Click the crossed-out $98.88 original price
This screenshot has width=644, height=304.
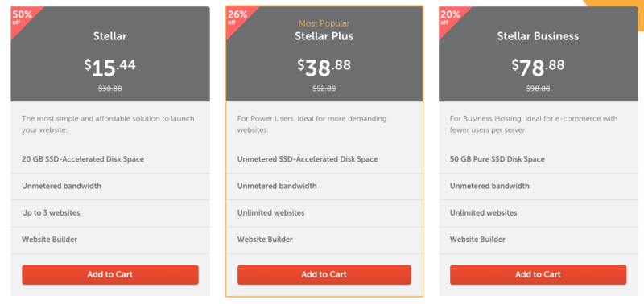[538, 88]
